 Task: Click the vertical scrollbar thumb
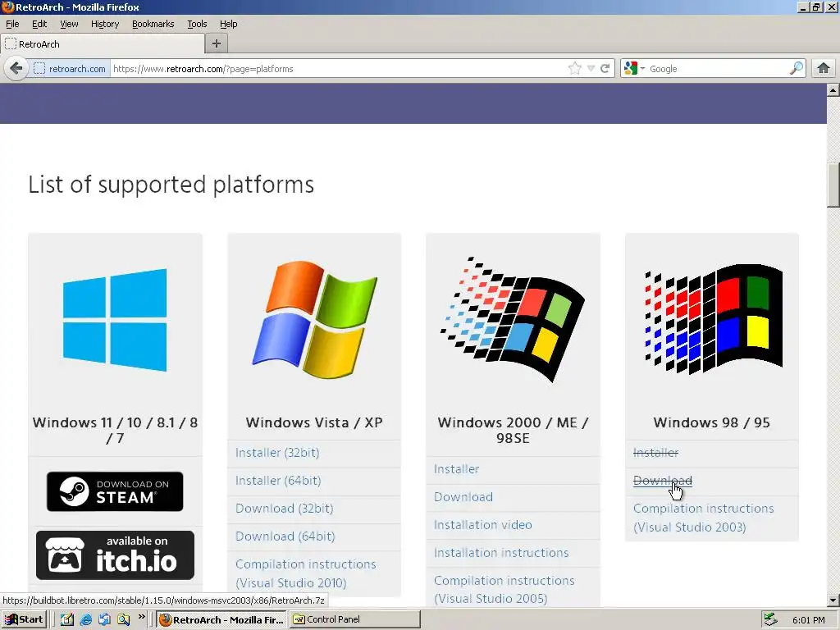point(833,185)
